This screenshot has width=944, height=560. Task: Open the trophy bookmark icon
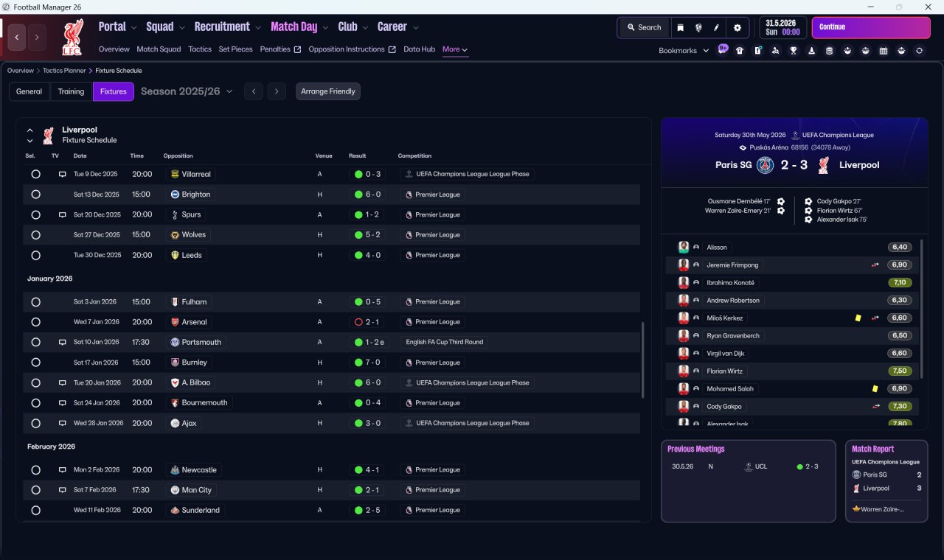pyautogui.click(x=794, y=51)
